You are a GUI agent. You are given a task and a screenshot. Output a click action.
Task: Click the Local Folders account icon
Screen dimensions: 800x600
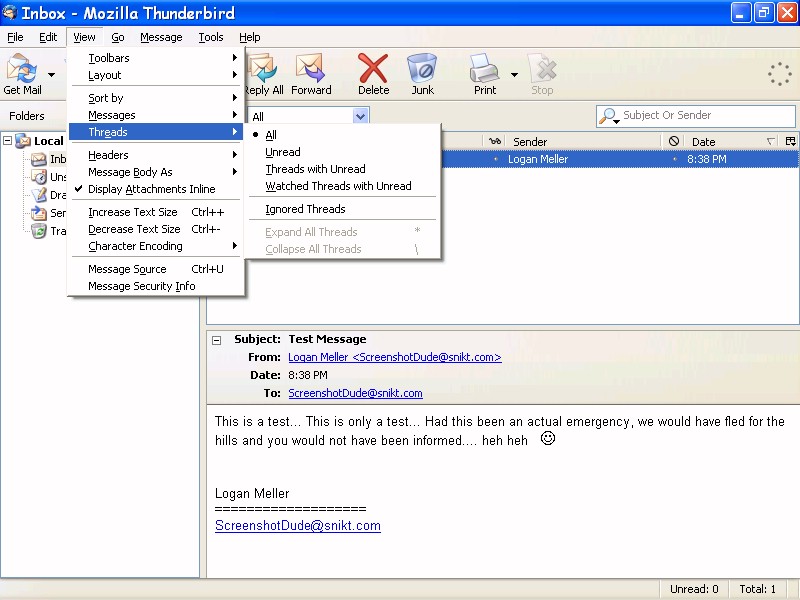coord(23,141)
